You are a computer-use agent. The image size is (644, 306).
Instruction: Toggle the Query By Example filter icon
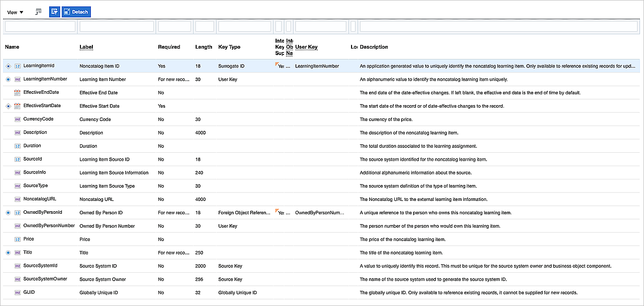54,12
